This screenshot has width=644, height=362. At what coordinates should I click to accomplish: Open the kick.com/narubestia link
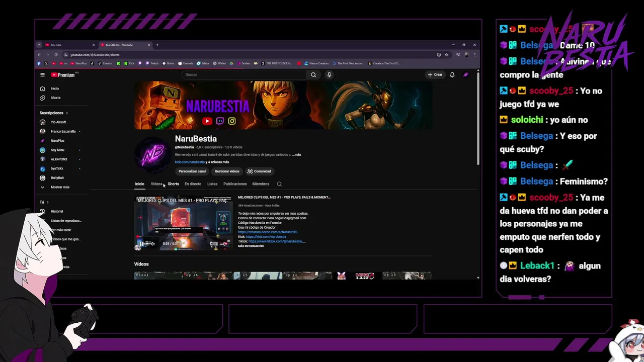(x=190, y=162)
